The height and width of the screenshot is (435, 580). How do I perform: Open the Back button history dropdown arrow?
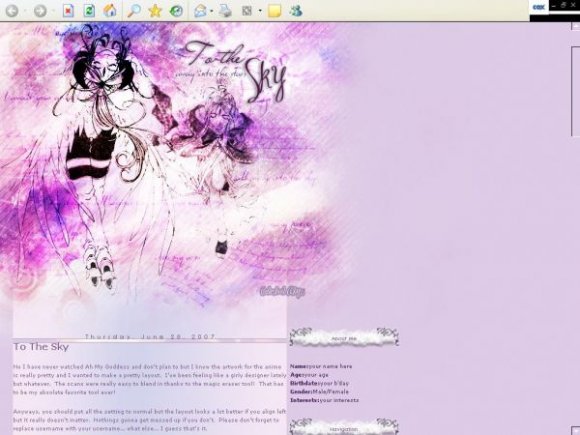click(x=25, y=11)
